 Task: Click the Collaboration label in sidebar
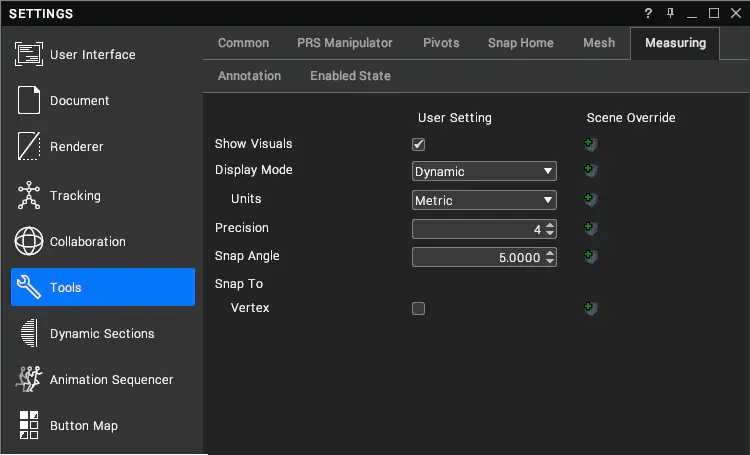pos(88,242)
